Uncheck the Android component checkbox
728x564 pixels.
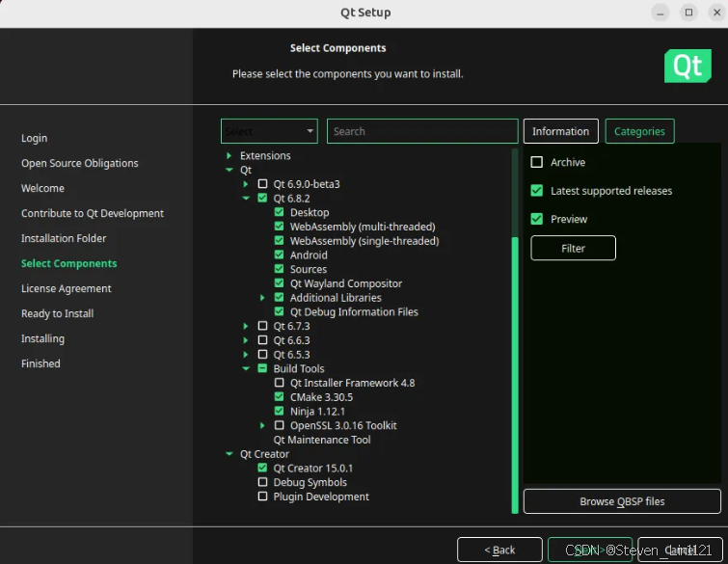[279, 255]
